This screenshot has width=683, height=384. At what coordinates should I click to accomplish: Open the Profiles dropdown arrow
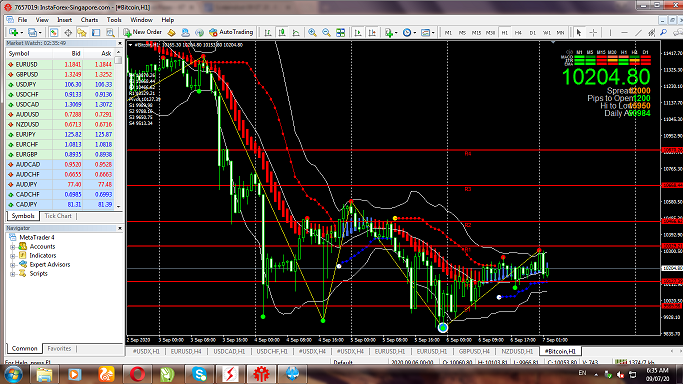pos(40,33)
